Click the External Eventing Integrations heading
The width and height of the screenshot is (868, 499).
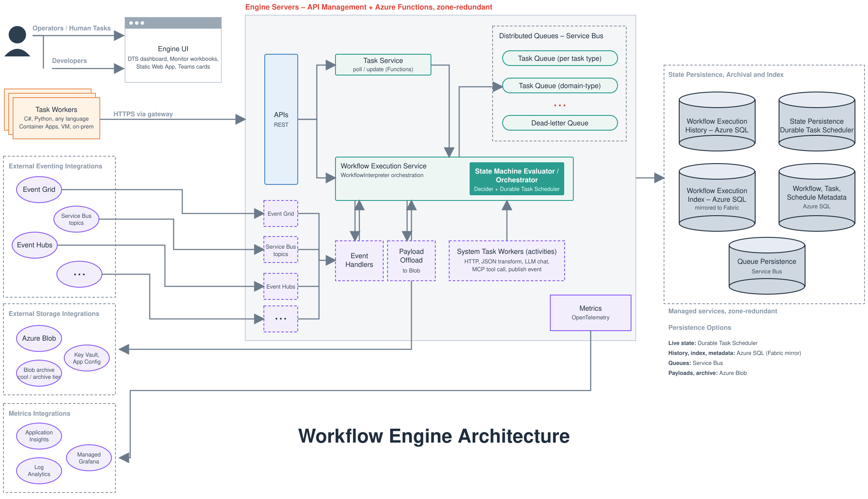56,166
